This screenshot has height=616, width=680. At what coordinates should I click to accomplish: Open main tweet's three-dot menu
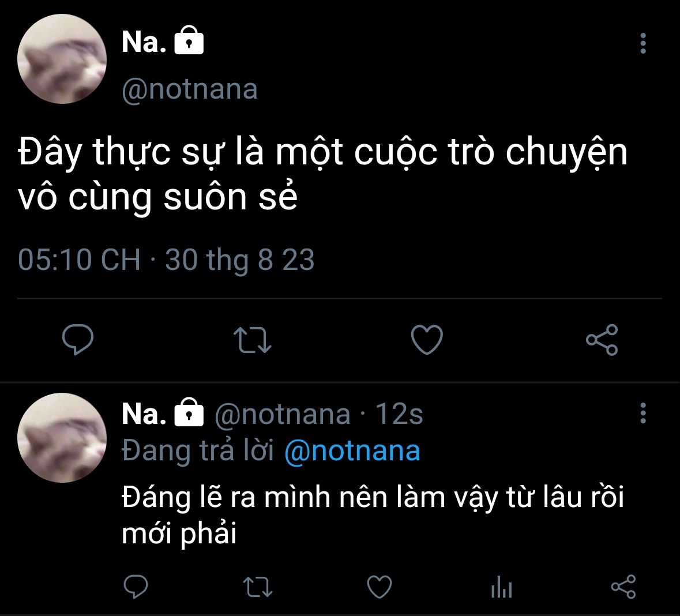(x=643, y=44)
